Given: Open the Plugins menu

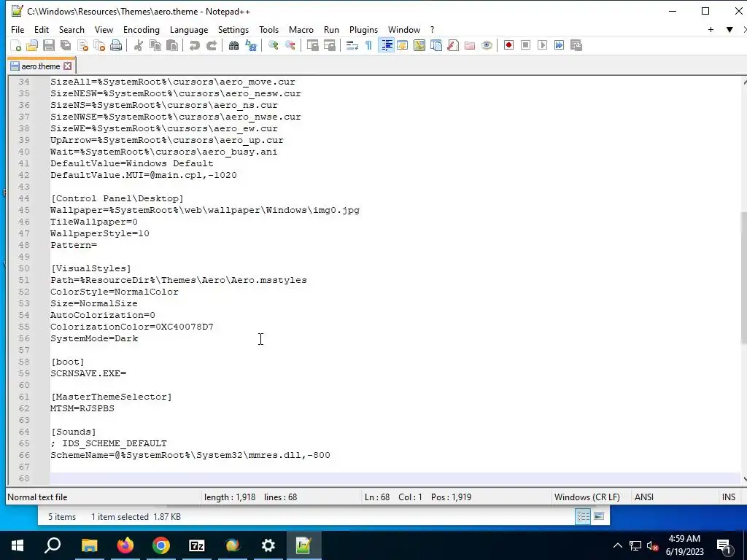Looking at the screenshot, I should (363, 29).
